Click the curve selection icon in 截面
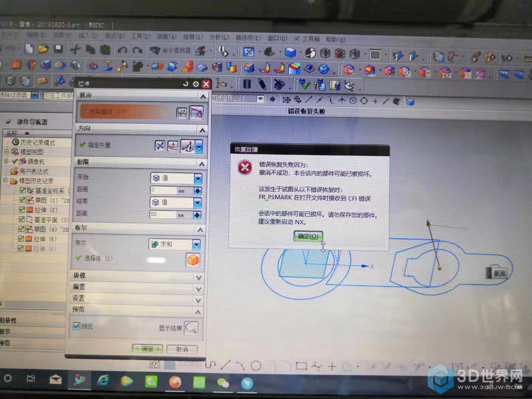The width and height of the screenshot is (532, 399). click(197, 112)
